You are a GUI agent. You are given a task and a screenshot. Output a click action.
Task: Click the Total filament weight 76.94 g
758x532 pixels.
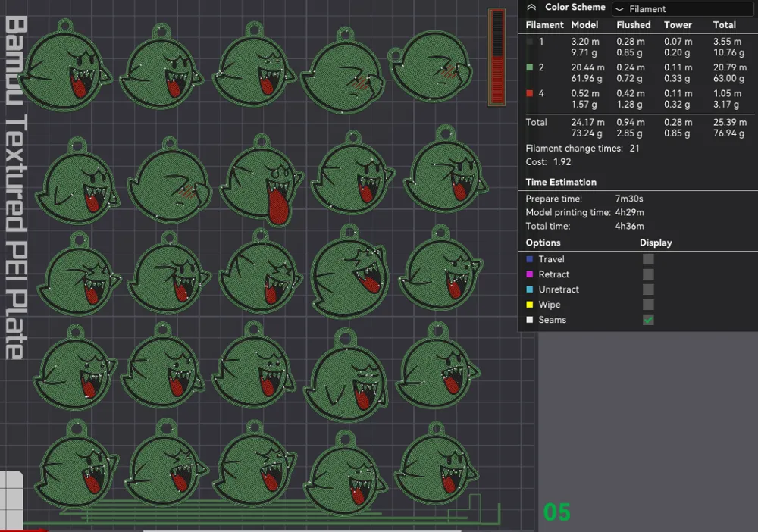[728, 133]
